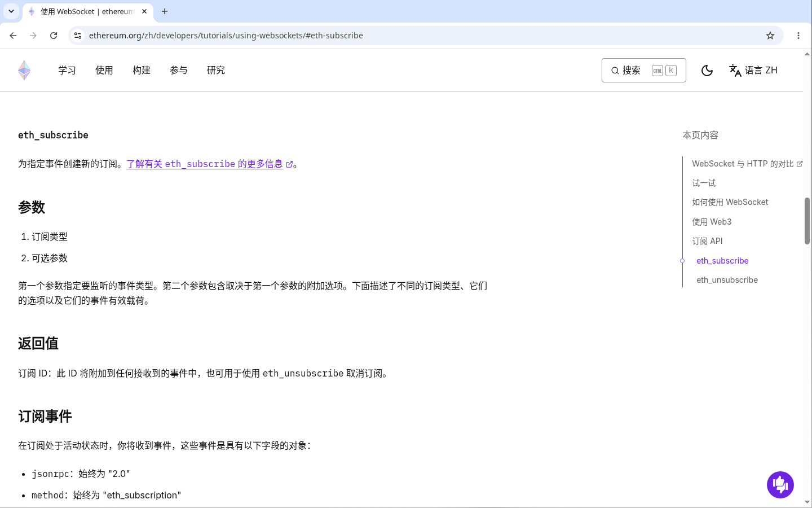
Task: Click the 搜索 search box
Action: tap(643, 71)
